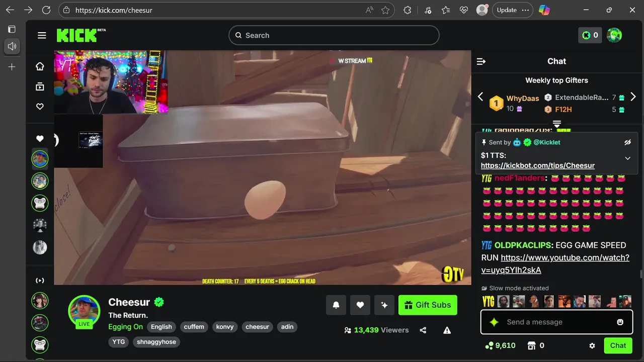644x362 pixels.
Task: Select the YTG tag
Action: 119,342
